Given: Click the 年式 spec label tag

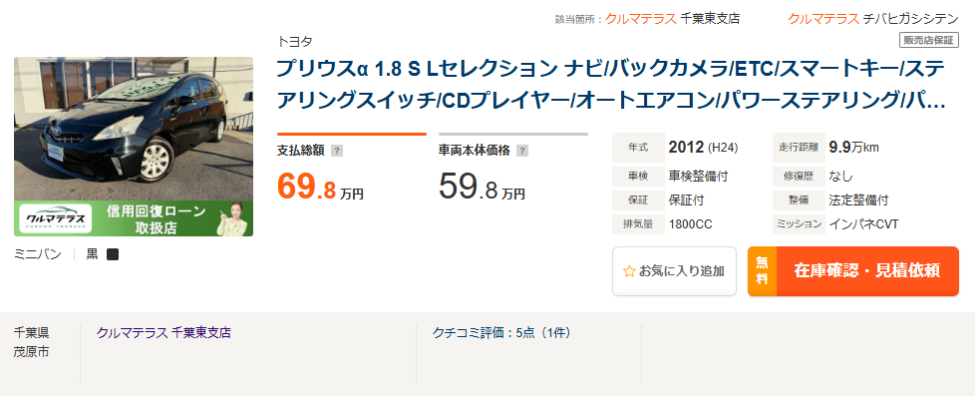Looking at the screenshot, I should pos(638,148).
